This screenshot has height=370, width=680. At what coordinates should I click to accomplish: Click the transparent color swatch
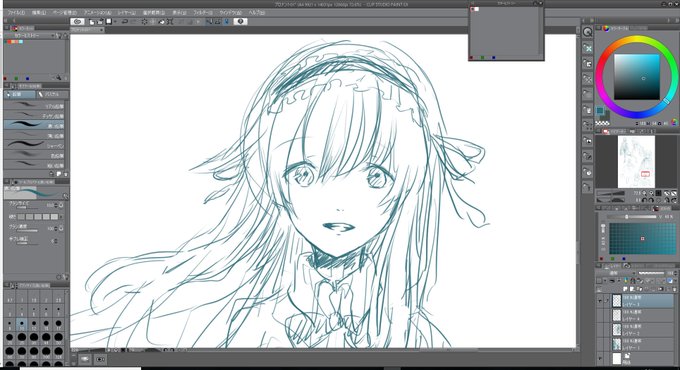click(601, 123)
